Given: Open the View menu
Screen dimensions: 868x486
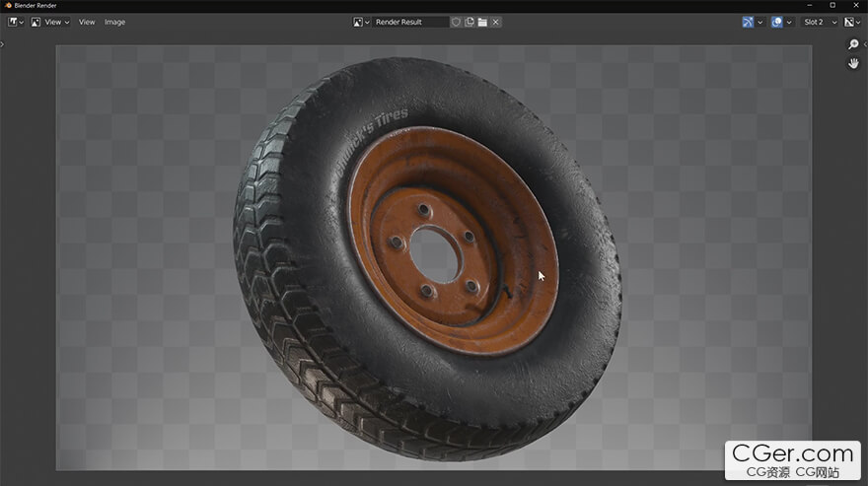Looking at the screenshot, I should click(x=87, y=22).
